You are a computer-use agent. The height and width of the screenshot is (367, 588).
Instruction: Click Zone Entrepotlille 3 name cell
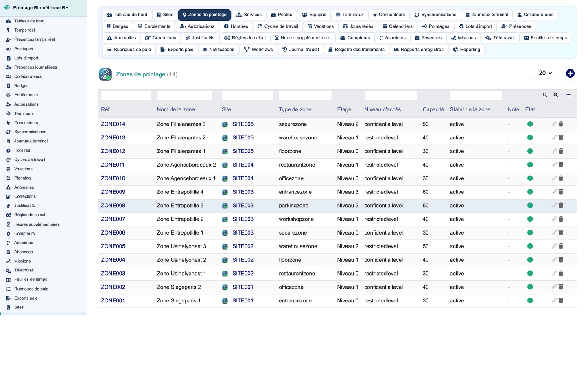click(x=180, y=205)
